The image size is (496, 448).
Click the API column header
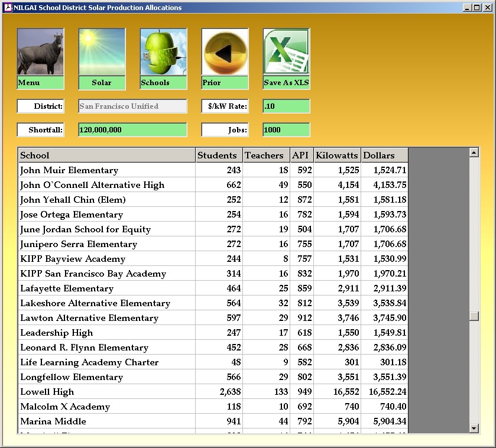pyautogui.click(x=302, y=155)
